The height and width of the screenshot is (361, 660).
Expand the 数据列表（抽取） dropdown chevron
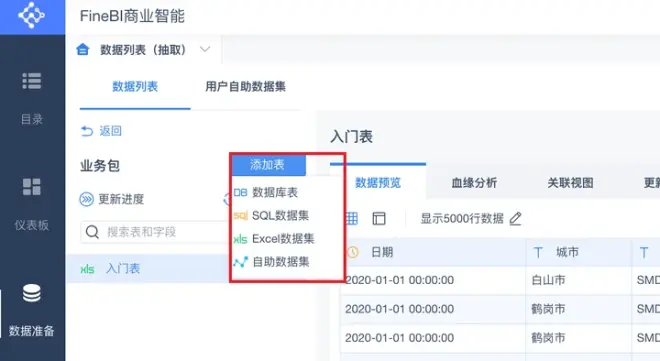tap(205, 49)
